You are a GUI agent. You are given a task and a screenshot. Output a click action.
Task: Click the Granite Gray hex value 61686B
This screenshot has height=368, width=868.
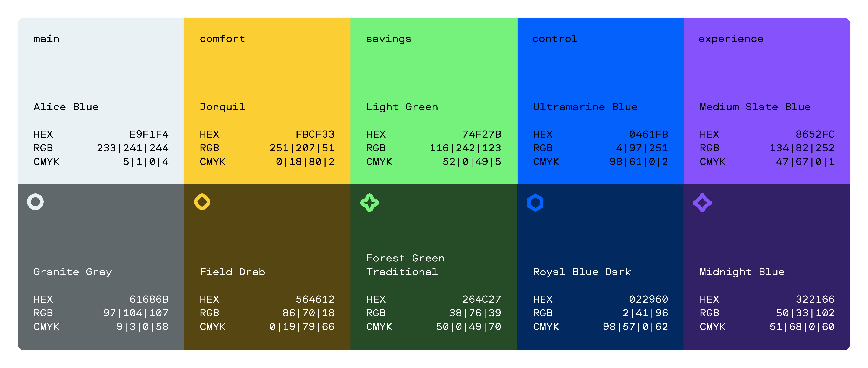point(149,299)
